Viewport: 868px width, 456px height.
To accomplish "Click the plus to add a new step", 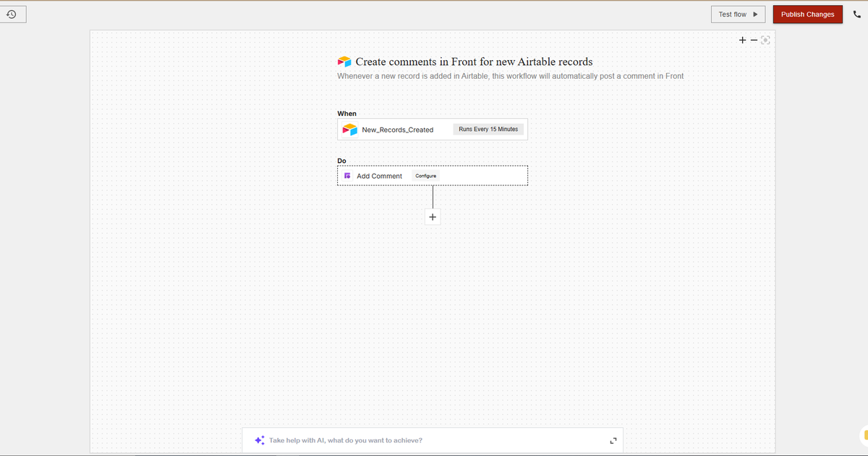I will (x=432, y=216).
